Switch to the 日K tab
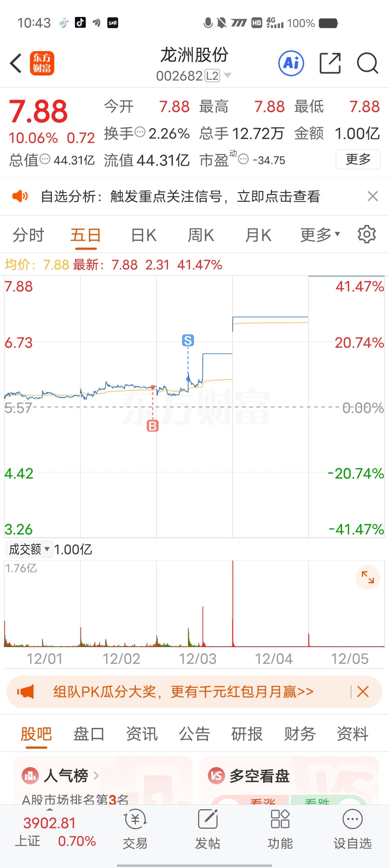The width and height of the screenshot is (389, 868). click(143, 235)
